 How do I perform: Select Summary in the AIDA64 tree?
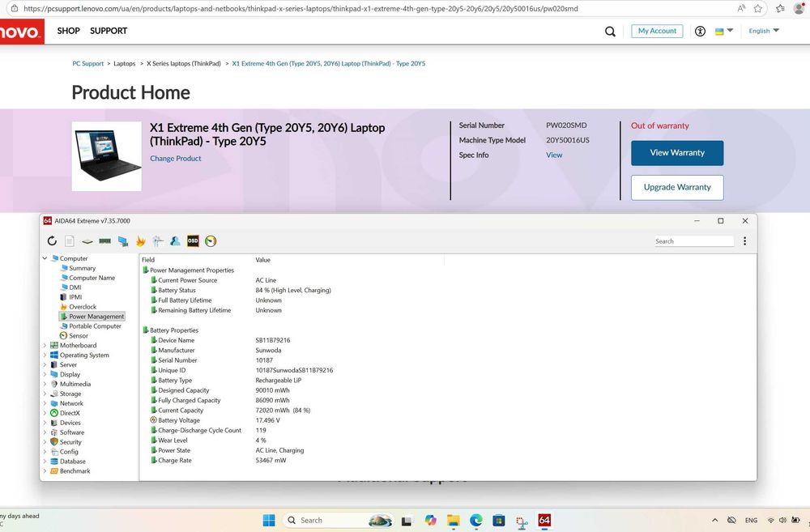[x=82, y=268]
